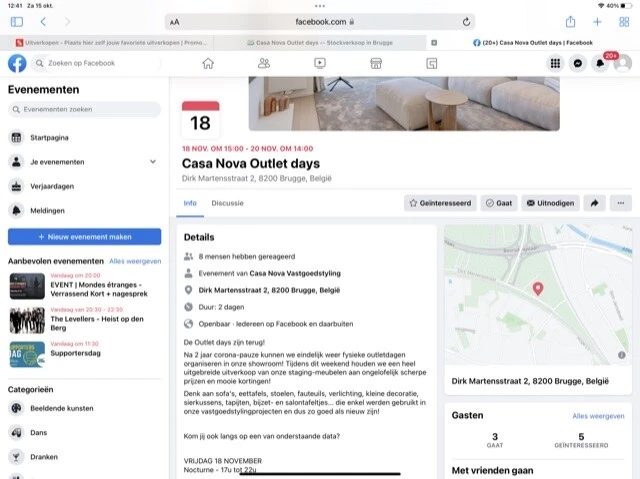Image resolution: width=640 pixels, height=479 pixels.
Task: Open the Gaming icon in the top bar
Action: pyautogui.click(x=432, y=63)
